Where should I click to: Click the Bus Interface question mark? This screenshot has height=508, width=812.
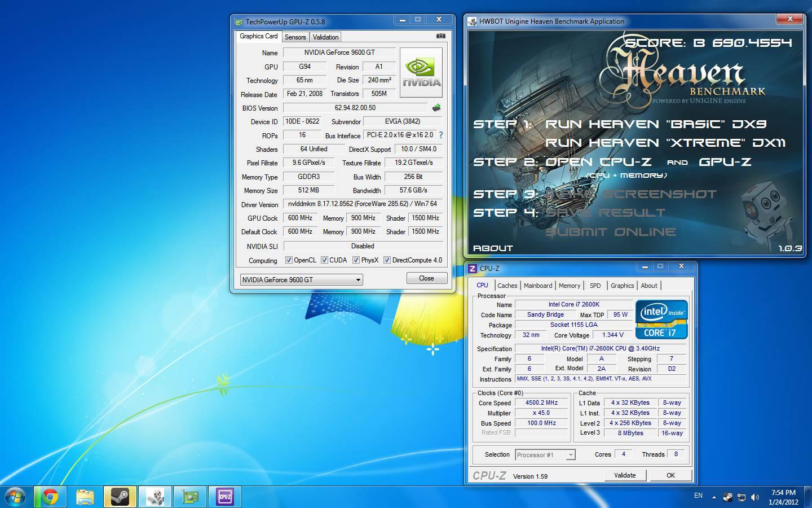[441, 135]
